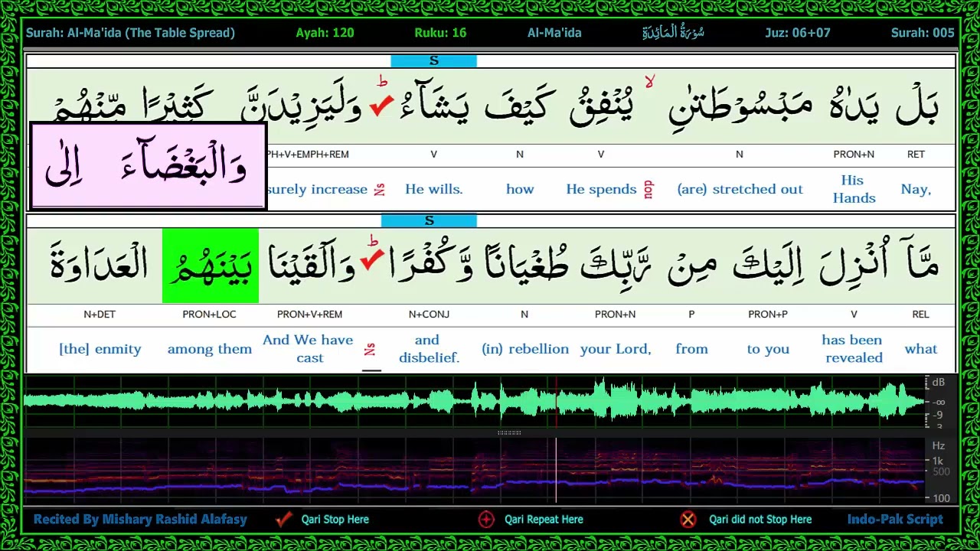Select the translation 'He wills.'
This screenshot has width=980, height=551.
[x=434, y=190]
